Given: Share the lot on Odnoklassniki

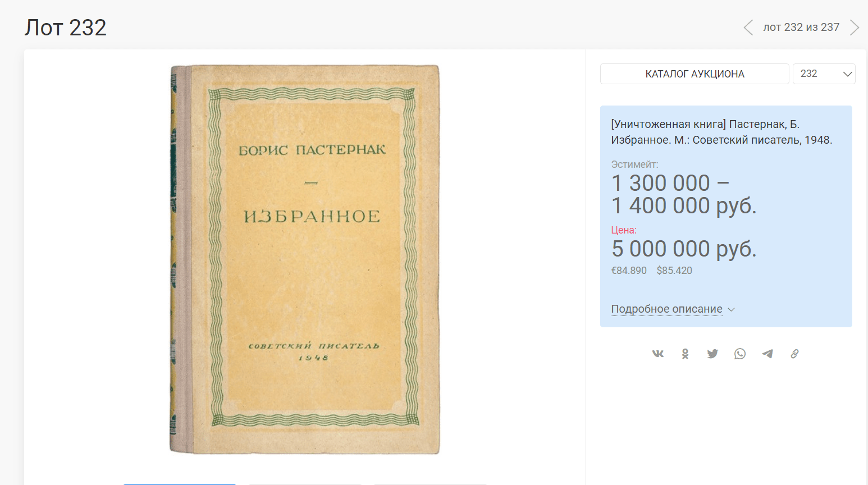Looking at the screenshot, I should tap(685, 354).
